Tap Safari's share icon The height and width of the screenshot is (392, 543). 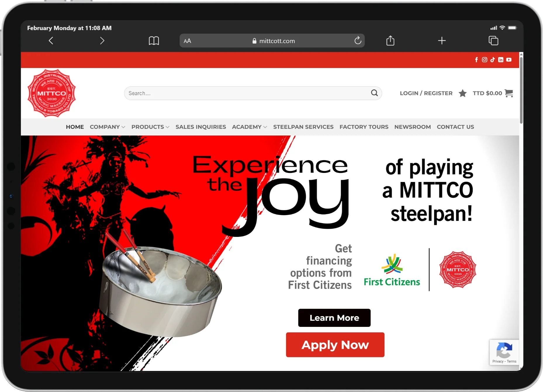click(390, 41)
